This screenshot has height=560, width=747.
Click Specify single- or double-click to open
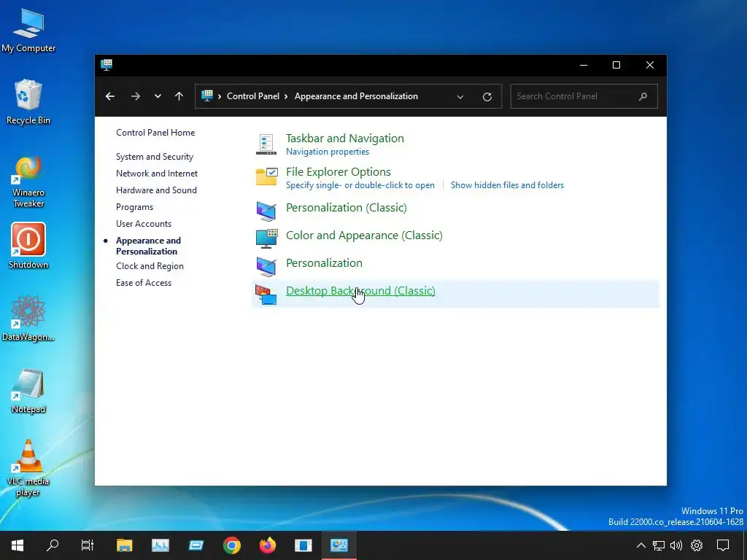[360, 185]
